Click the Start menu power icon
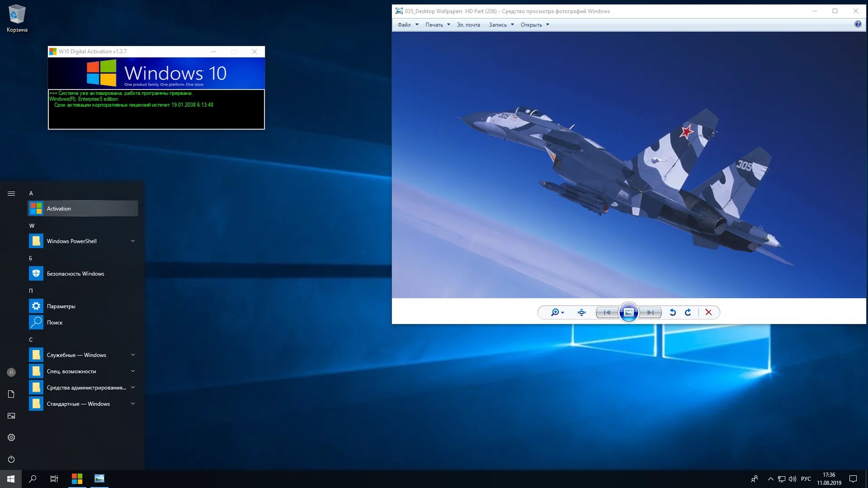Viewport: 868px width, 488px height. 11,459
